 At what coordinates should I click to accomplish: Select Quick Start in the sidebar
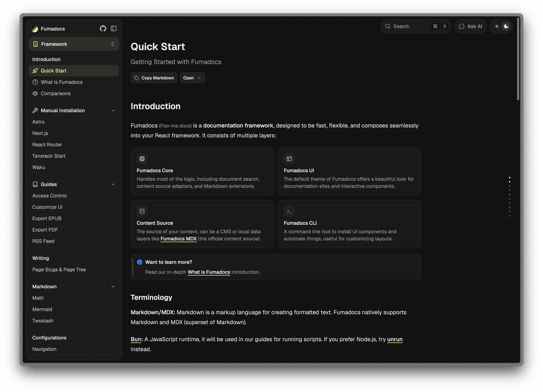(x=74, y=71)
